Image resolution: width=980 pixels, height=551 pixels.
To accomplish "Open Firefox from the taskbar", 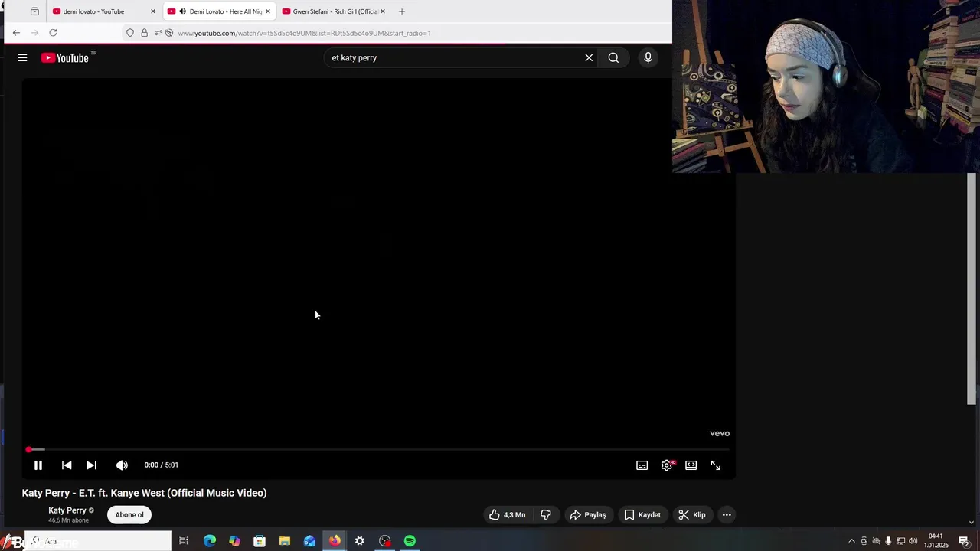I will (x=335, y=541).
